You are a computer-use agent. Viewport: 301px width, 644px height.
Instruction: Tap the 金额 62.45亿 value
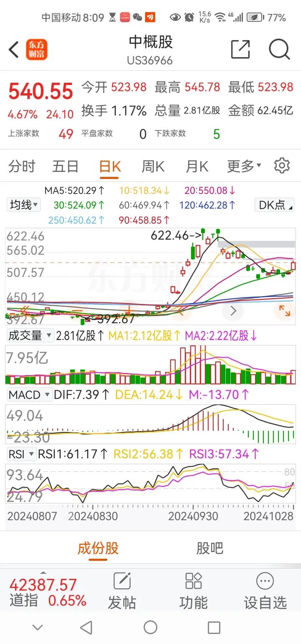click(x=275, y=110)
